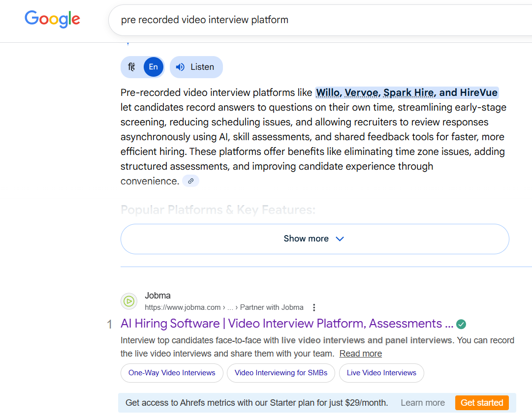The image size is (532, 420).
Task: Open the Video Interviewing for SMBs sitelink
Action: pyautogui.click(x=281, y=373)
